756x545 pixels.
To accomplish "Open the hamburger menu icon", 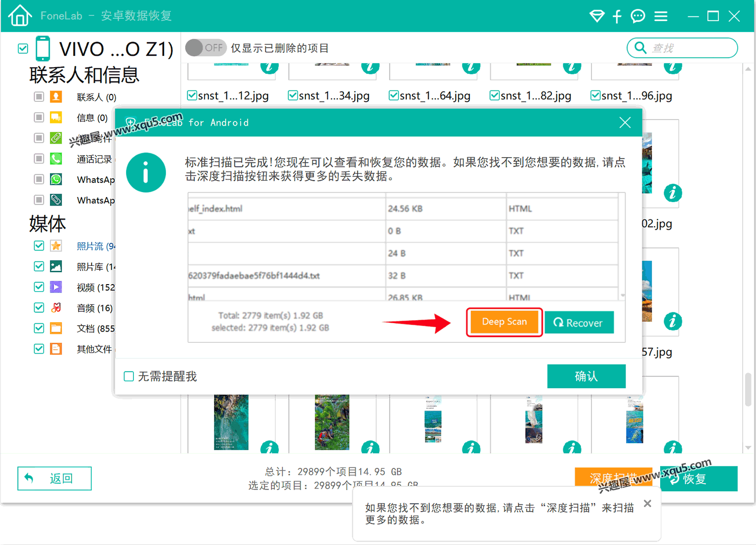I will pyautogui.click(x=661, y=16).
